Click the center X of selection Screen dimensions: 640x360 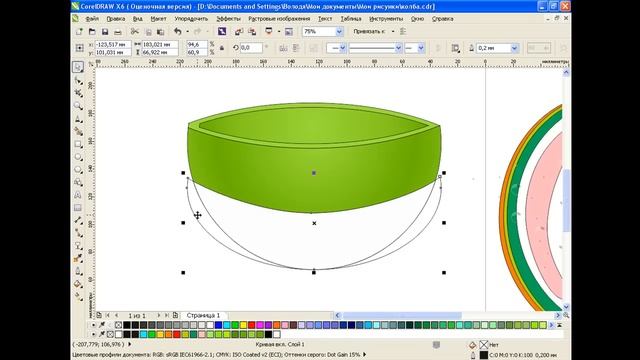pyautogui.click(x=314, y=223)
